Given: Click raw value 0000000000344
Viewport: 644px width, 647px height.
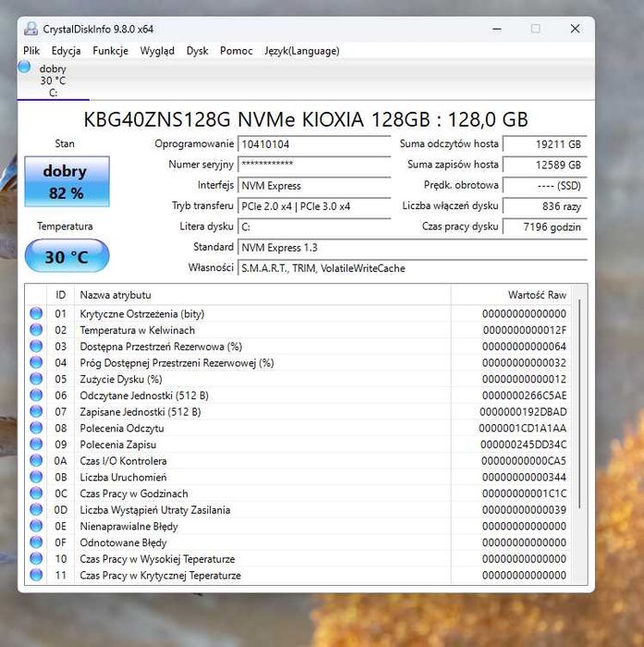Looking at the screenshot, I should tap(524, 478).
